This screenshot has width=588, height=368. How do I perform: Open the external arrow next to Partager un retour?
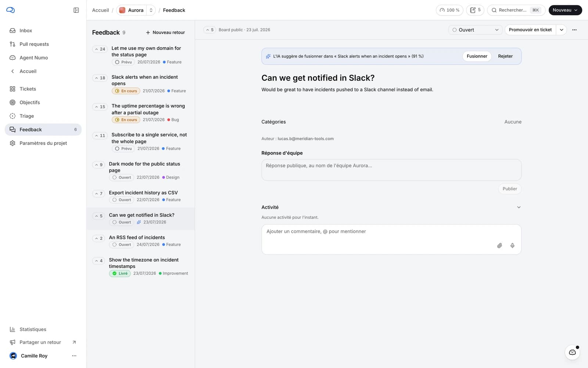(x=74, y=342)
